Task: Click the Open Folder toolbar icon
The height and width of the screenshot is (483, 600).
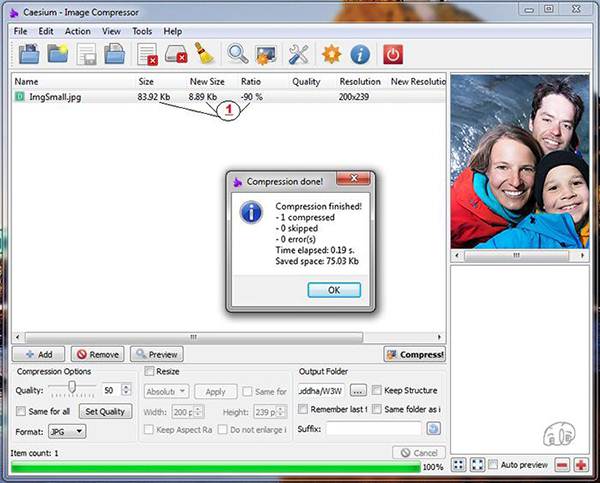Action: click(58, 54)
